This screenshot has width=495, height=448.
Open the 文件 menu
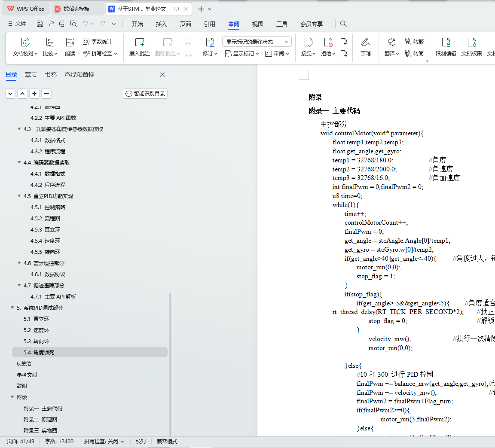pyautogui.click(x=17, y=24)
